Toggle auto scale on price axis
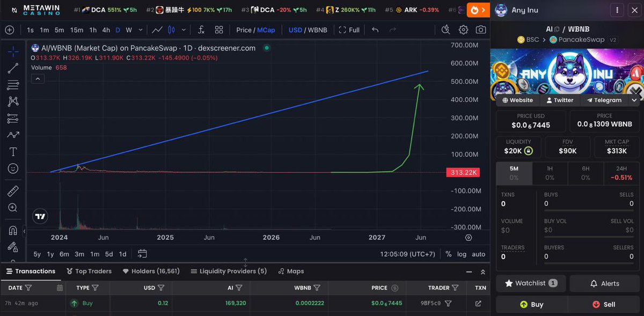This screenshot has width=644, height=316. pyautogui.click(x=478, y=254)
